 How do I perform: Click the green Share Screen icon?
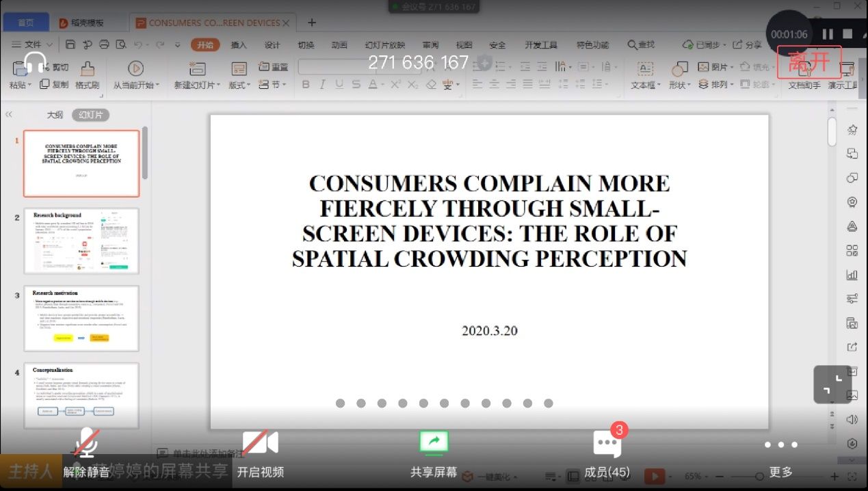pos(434,444)
